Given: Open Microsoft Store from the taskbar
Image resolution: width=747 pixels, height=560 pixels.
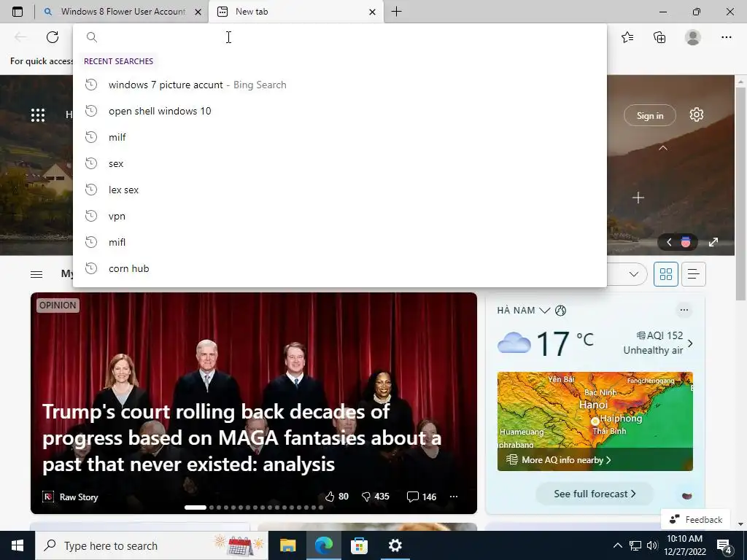Looking at the screenshot, I should 359,545.
